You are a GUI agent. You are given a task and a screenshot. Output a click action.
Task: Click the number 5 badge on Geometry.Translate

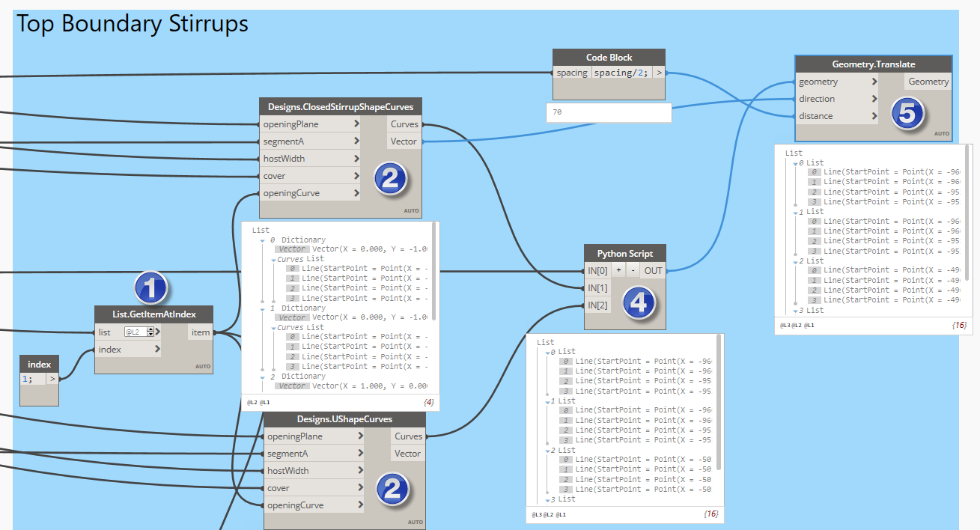(907, 114)
